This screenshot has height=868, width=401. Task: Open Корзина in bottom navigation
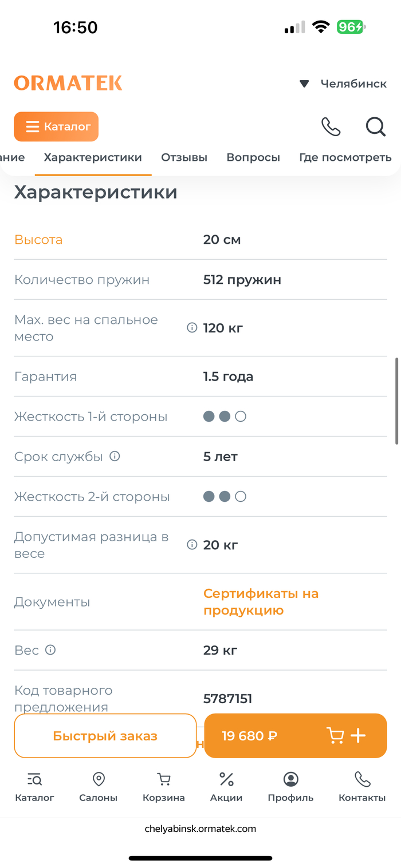(164, 787)
